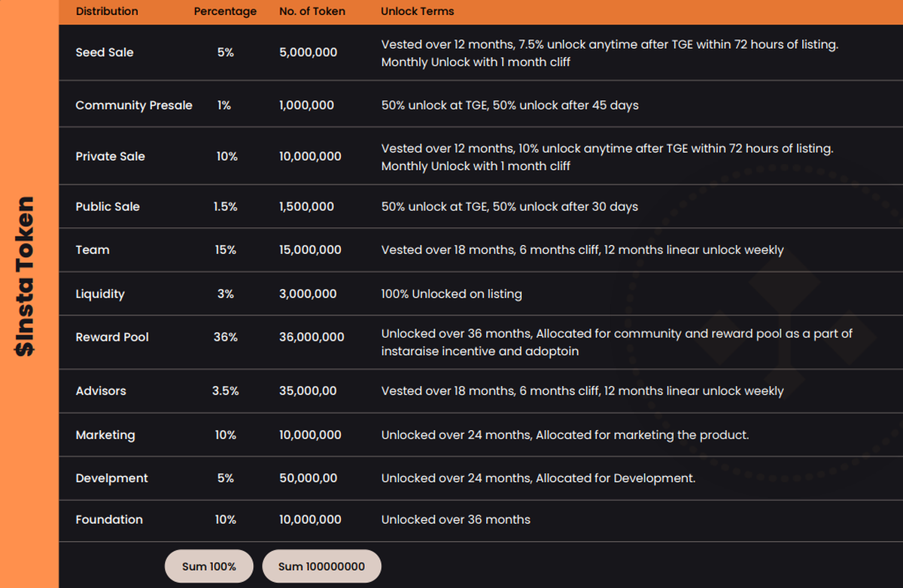903x588 pixels.
Task: Click the Foundation row label
Action: (109, 520)
